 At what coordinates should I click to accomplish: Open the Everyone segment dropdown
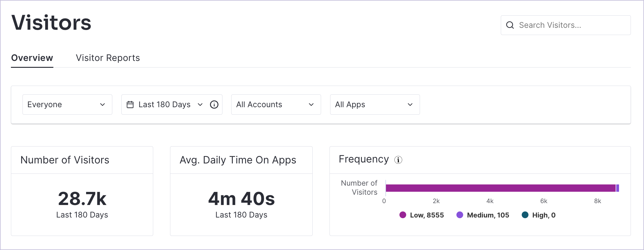click(x=67, y=105)
